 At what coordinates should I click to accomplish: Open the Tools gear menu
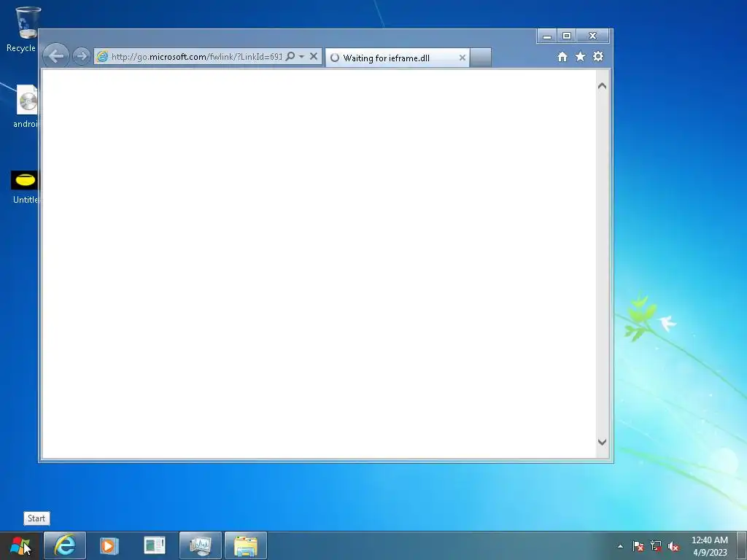[x=598, y=57]
